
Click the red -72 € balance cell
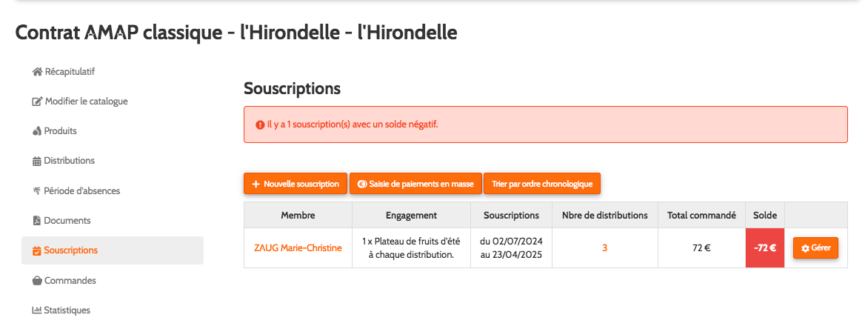[x=764, y=248]
